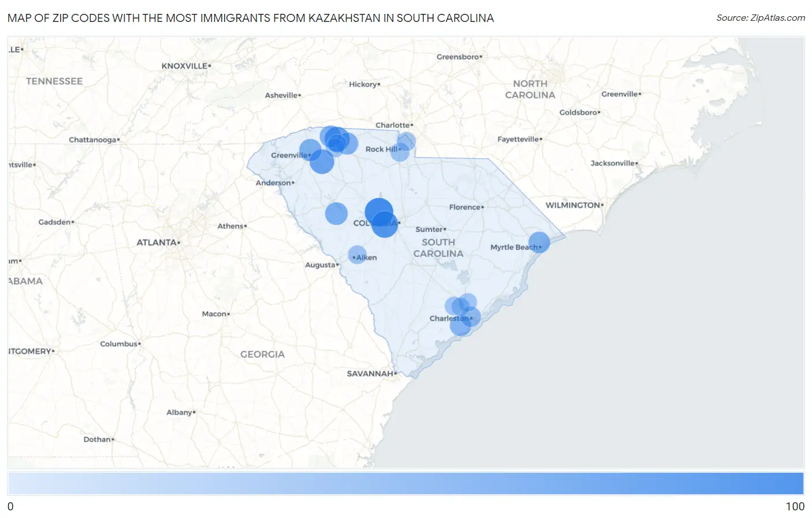
Task: Click the Florence city label
Action: click(x=466, y=207)
